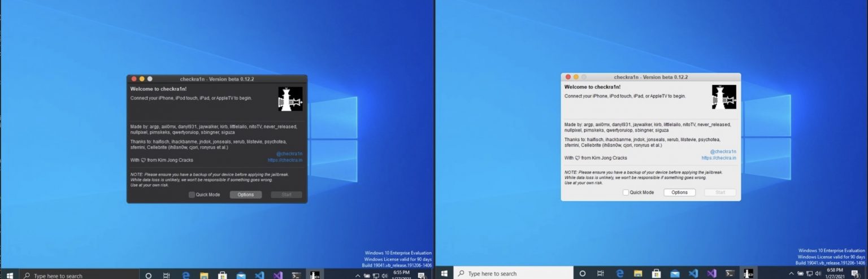Open Options in light checkra1n window

click(679, 193)
